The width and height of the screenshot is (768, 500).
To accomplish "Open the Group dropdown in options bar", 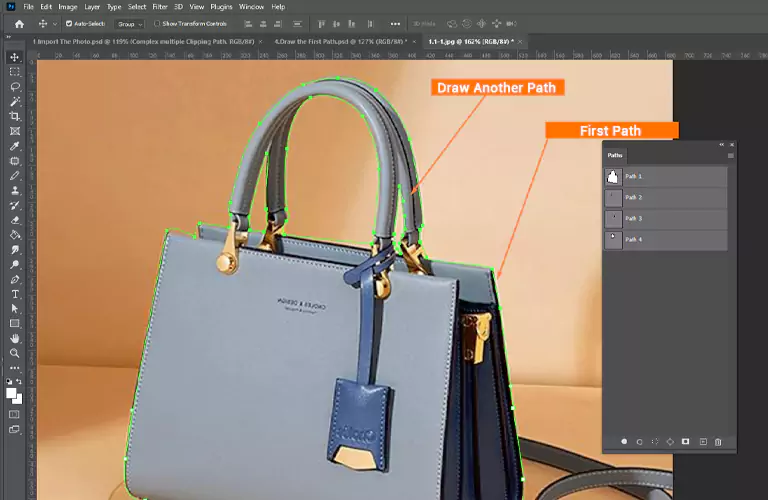I will tap(129, 23).
